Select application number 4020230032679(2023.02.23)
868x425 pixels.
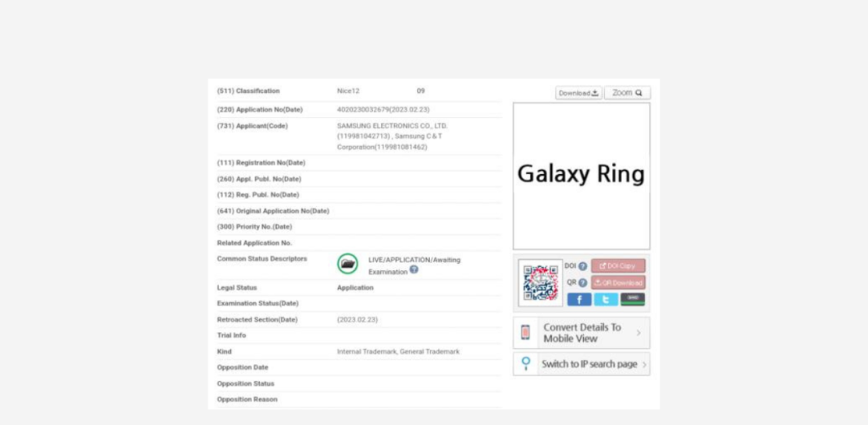point(383,110)
